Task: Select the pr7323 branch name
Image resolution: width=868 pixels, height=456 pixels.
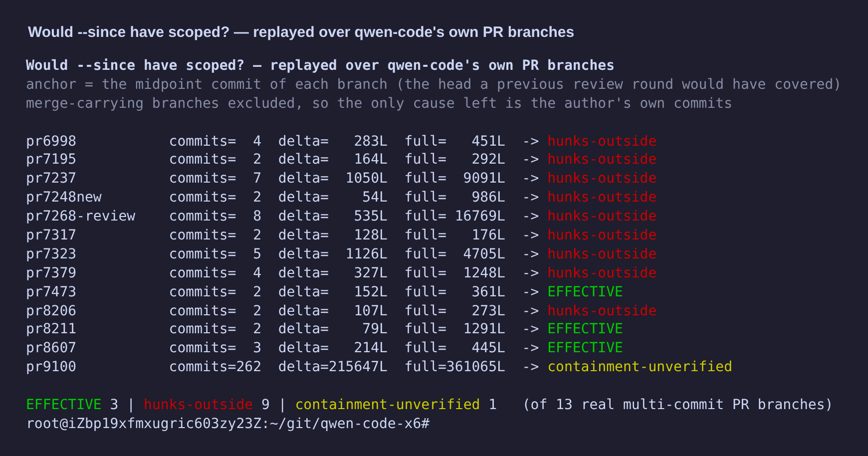Action: coord(51,254)
